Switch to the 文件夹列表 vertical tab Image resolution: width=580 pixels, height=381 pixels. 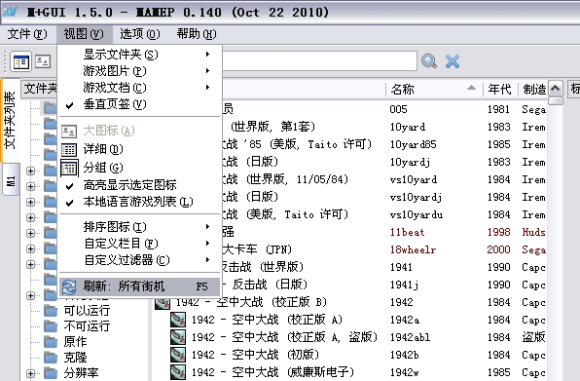pyautogui.click(x=10, y=121)
